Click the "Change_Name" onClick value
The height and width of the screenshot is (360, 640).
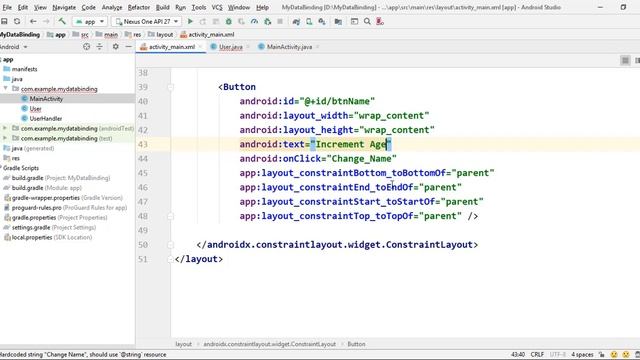click(362, 159)
